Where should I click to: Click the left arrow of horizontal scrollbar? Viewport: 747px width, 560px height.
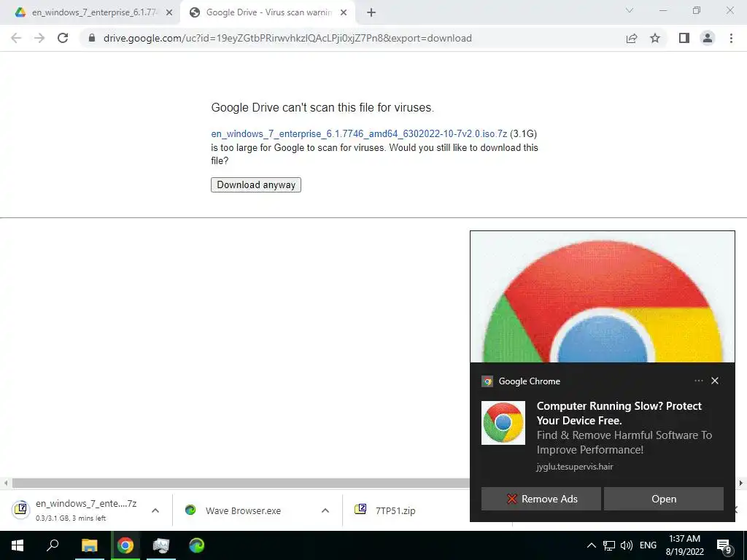[5, 483]
